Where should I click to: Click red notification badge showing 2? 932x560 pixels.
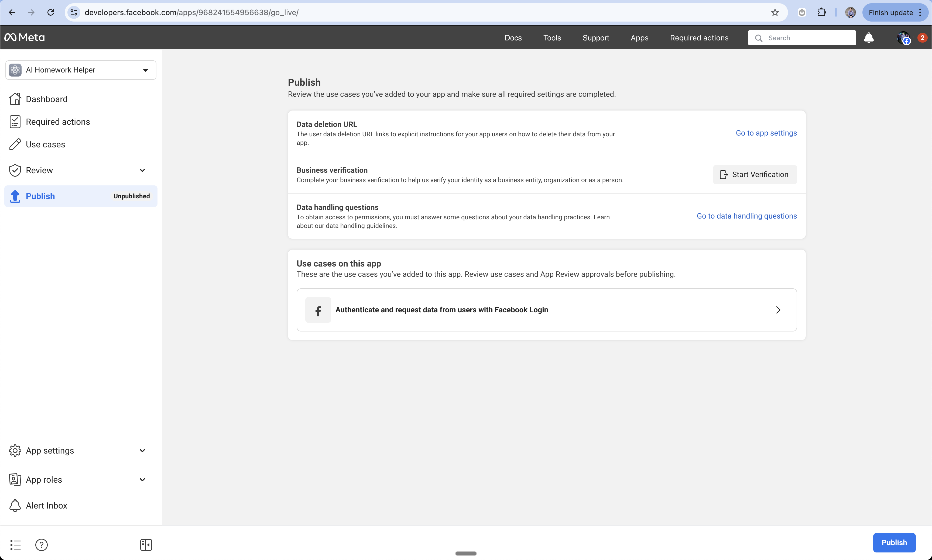pos(922,37)
